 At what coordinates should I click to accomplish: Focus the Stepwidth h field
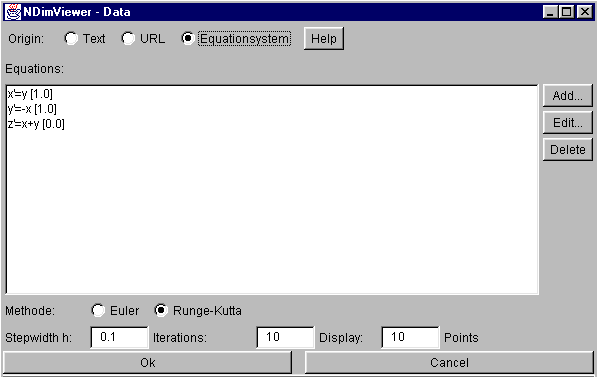(x=120, y=337)
